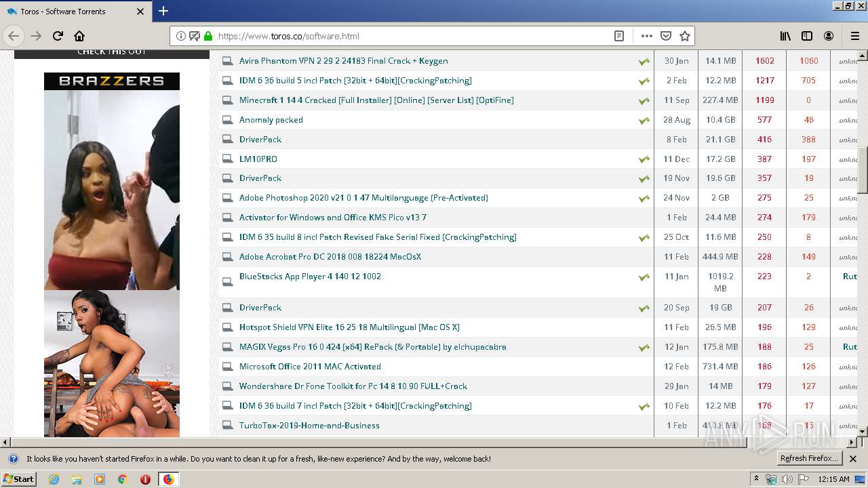Open a new tab with plus button
This screenshot has height=488, width=868.
pos(163,11)
